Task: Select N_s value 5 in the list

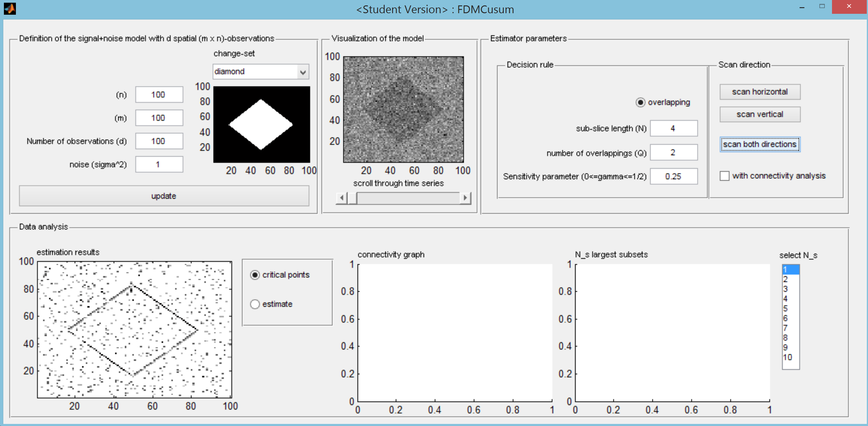Action: [x=791, y=309]
